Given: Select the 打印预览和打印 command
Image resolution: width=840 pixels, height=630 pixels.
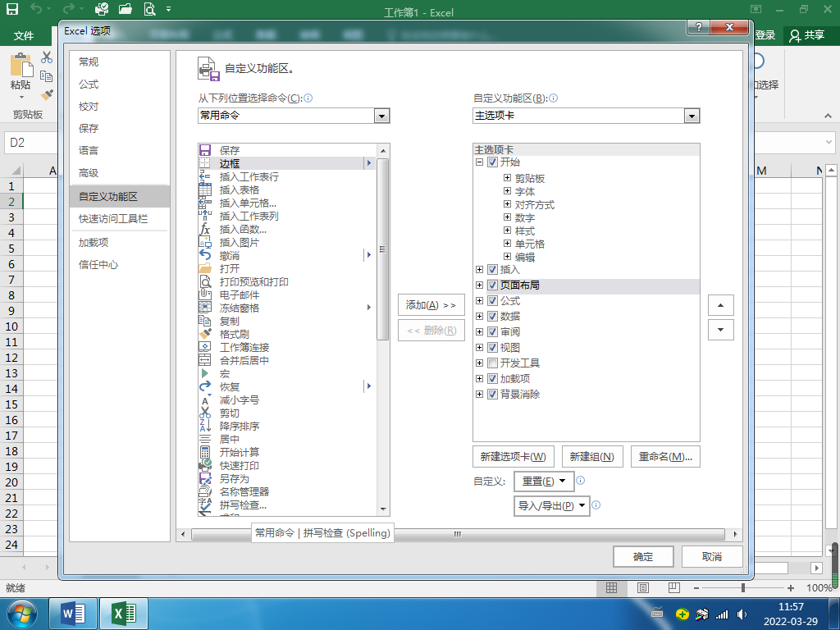Looking at the screenshot, I should click(286, 282).
